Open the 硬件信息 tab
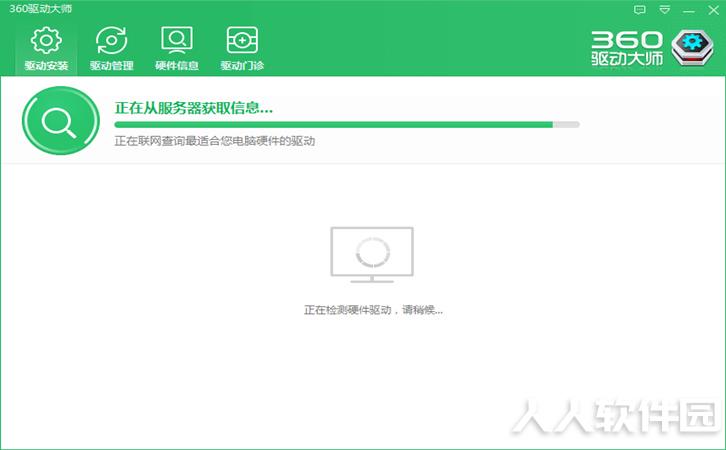 [x=176, y=48]
